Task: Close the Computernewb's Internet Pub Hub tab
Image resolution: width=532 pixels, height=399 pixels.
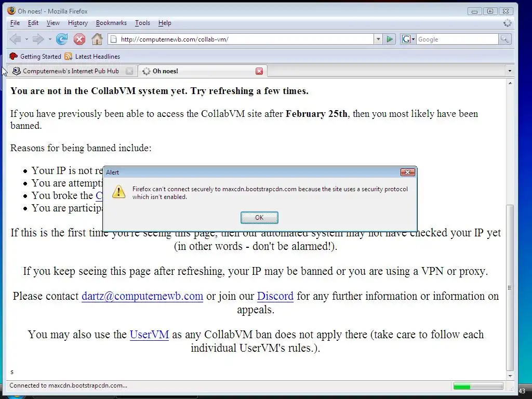Action: coord(129,71)
